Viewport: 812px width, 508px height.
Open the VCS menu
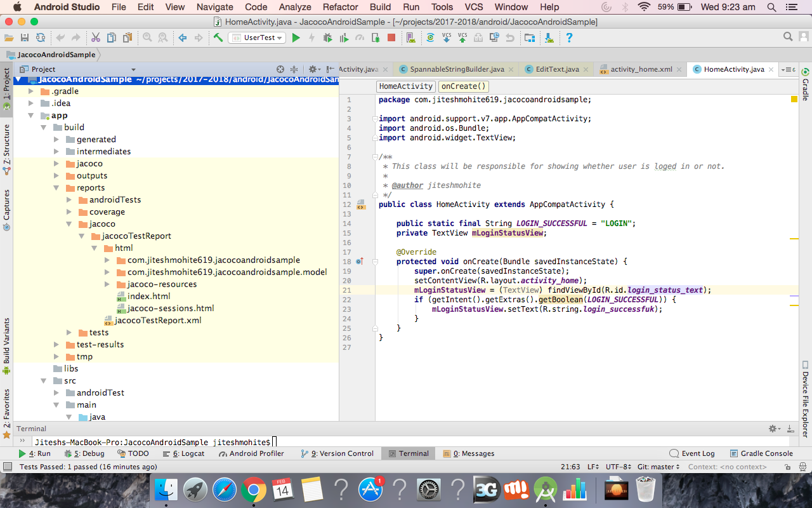coord(474,7)
